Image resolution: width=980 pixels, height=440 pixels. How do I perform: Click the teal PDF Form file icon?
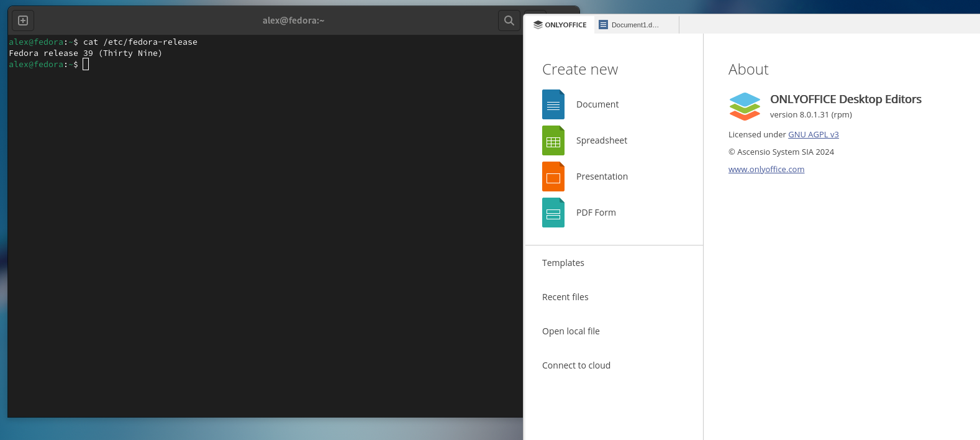click(553, 213)
